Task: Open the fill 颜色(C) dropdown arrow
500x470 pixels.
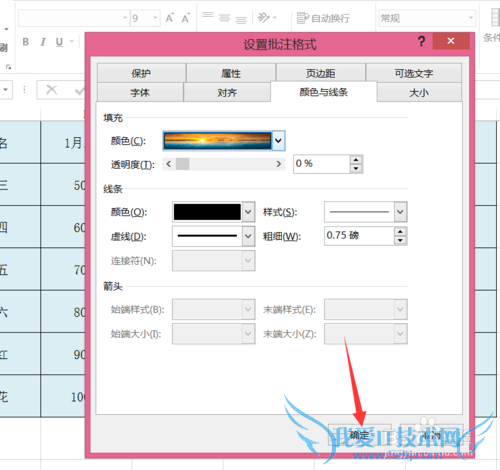Action: (278, 141)
